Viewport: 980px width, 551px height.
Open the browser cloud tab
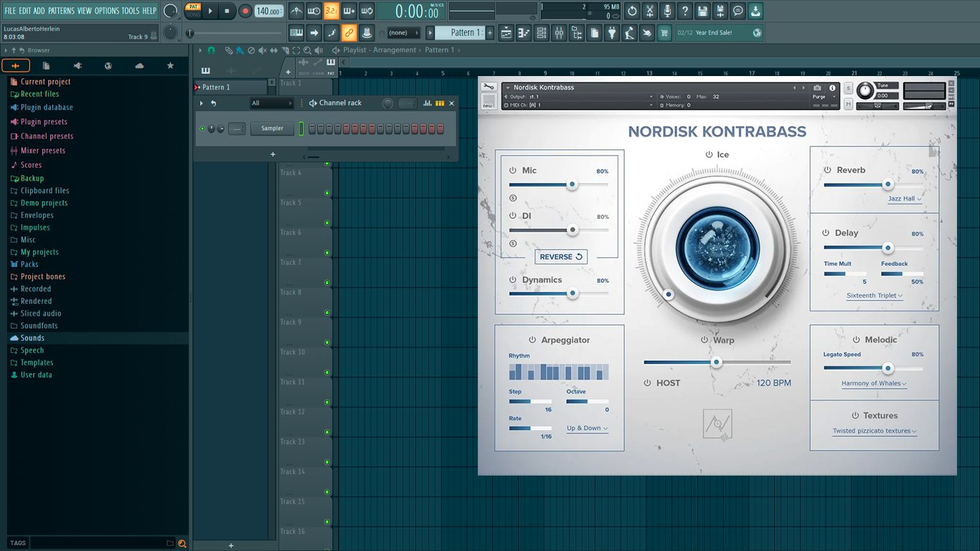point(139,66)
